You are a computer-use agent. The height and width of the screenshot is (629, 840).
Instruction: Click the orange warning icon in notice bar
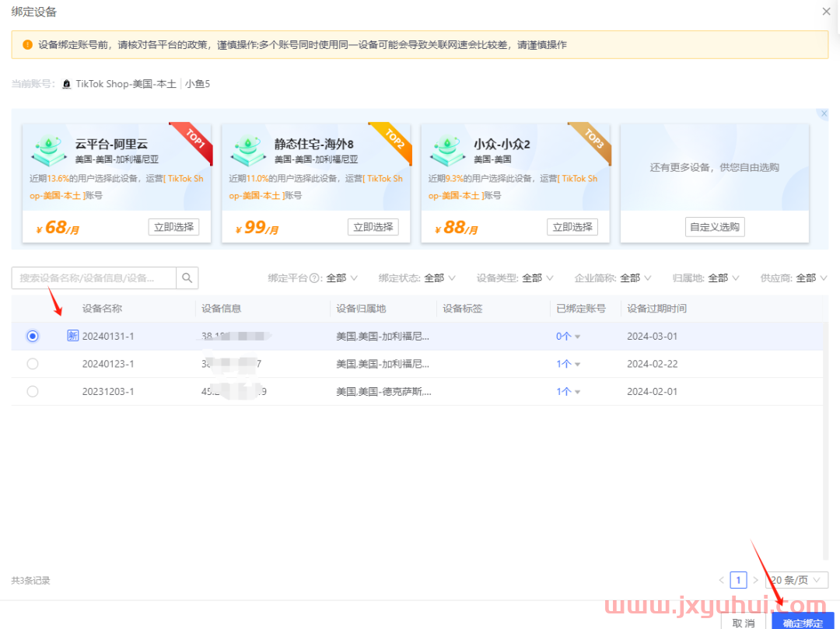(x=27, y=45)
